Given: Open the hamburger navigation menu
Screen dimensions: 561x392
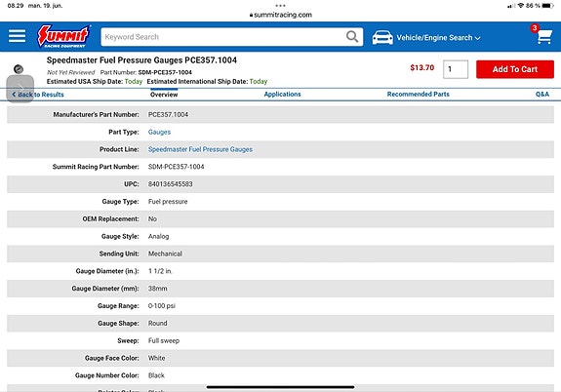Looking at the screenshot, I should pos(17,36).
